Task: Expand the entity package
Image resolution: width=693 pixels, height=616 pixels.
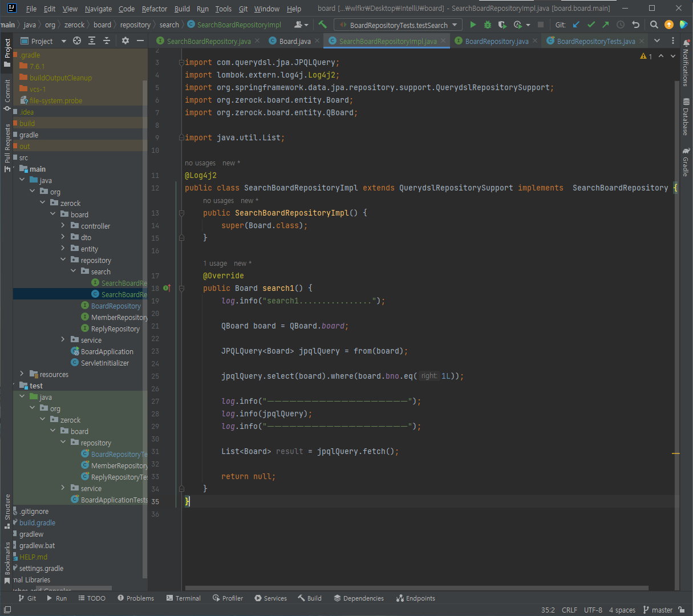Action: click(x=63, y=249)
